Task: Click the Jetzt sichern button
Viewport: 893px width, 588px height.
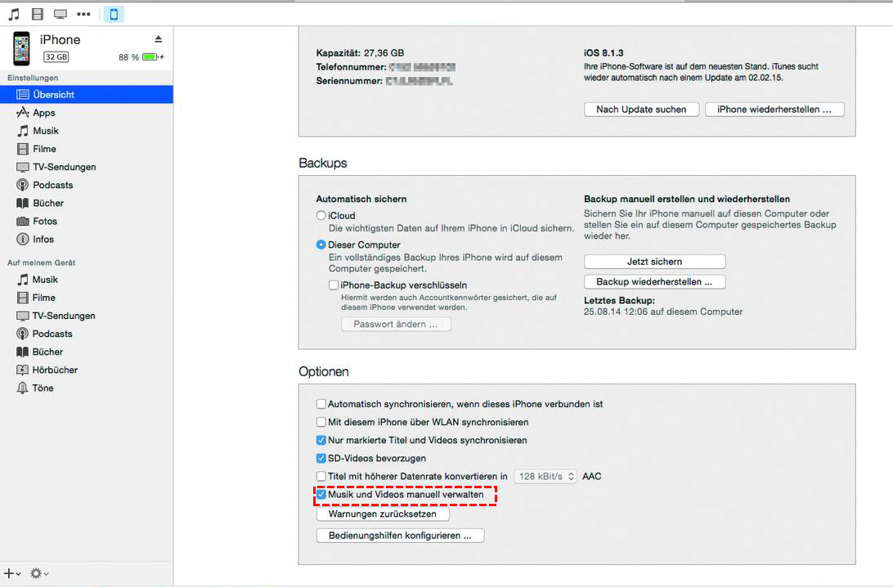Action: pyautogui.click(x=654, y=262)
